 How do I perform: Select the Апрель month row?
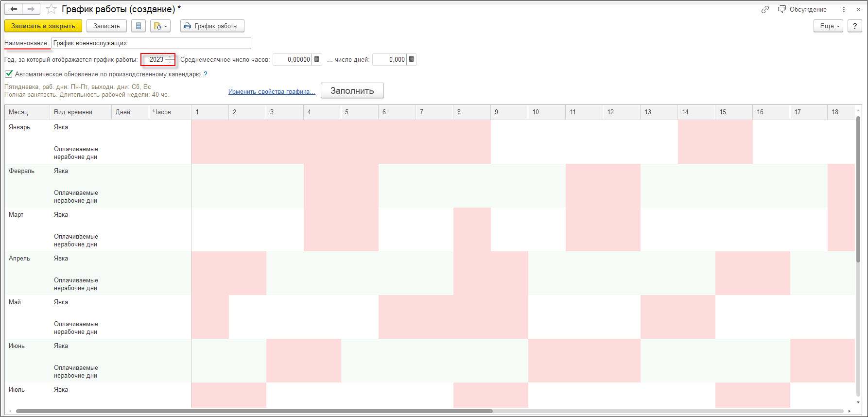[x=19, y=258]
